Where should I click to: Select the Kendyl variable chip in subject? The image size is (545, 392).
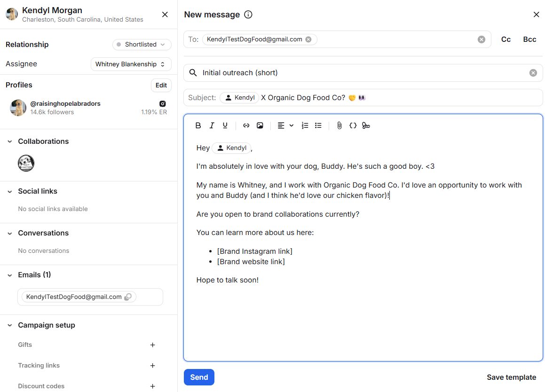pos(239,98)
